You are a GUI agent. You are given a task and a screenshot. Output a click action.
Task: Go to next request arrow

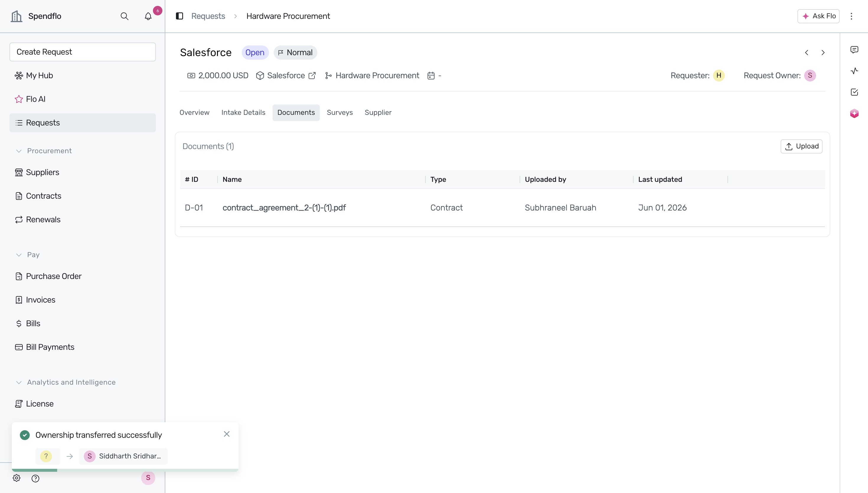[823, 53]
